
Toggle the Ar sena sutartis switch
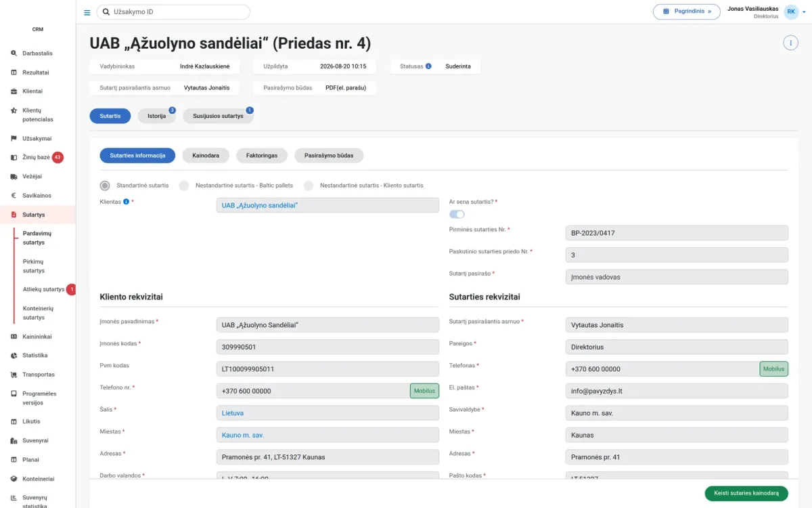coord(457,214)
